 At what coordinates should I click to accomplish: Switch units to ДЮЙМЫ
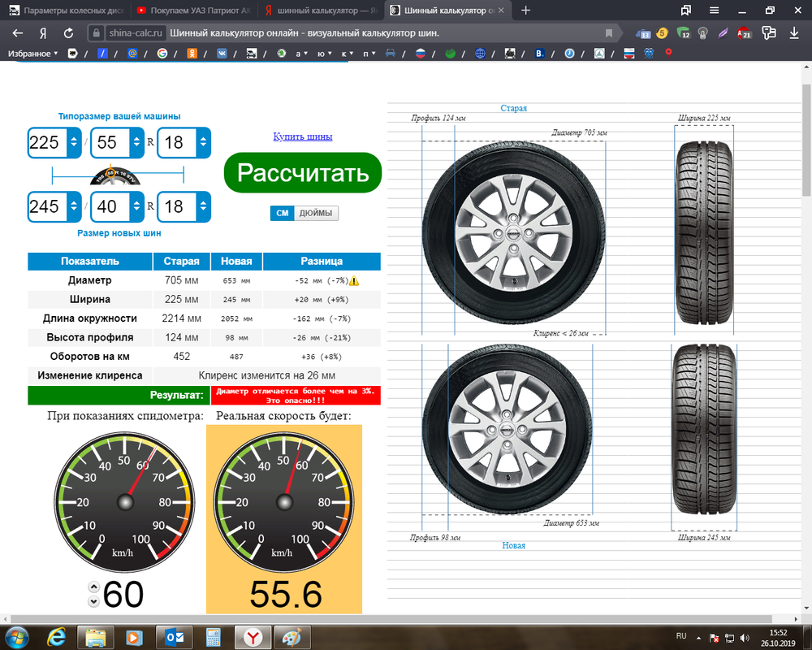(316, 213)
